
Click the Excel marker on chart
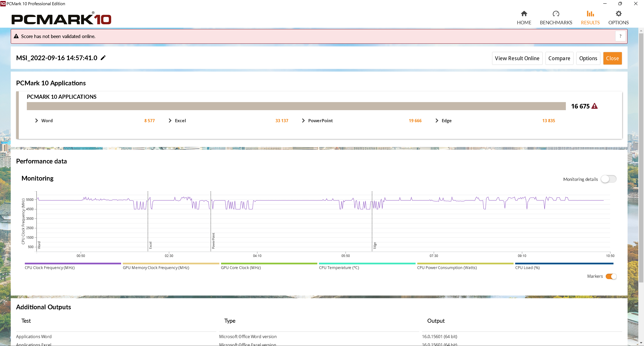pos(150,245)
